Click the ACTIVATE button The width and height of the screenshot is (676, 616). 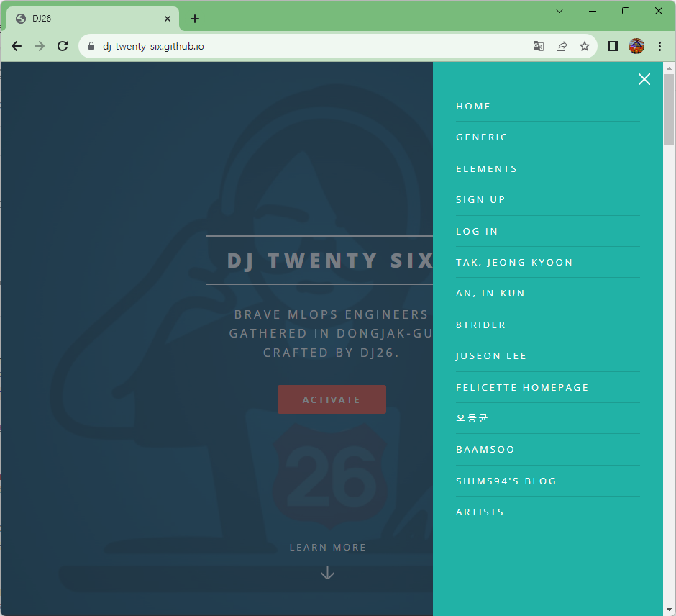click(332, 399)
